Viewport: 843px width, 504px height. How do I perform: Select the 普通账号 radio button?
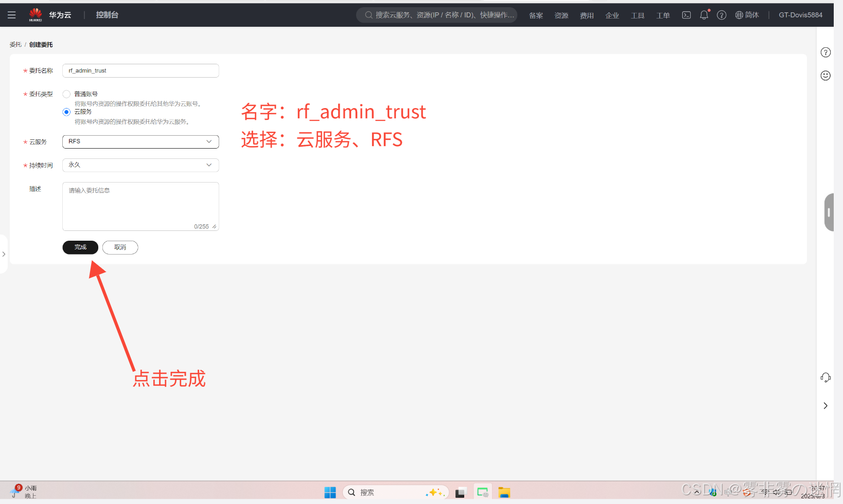coord(66,94)
